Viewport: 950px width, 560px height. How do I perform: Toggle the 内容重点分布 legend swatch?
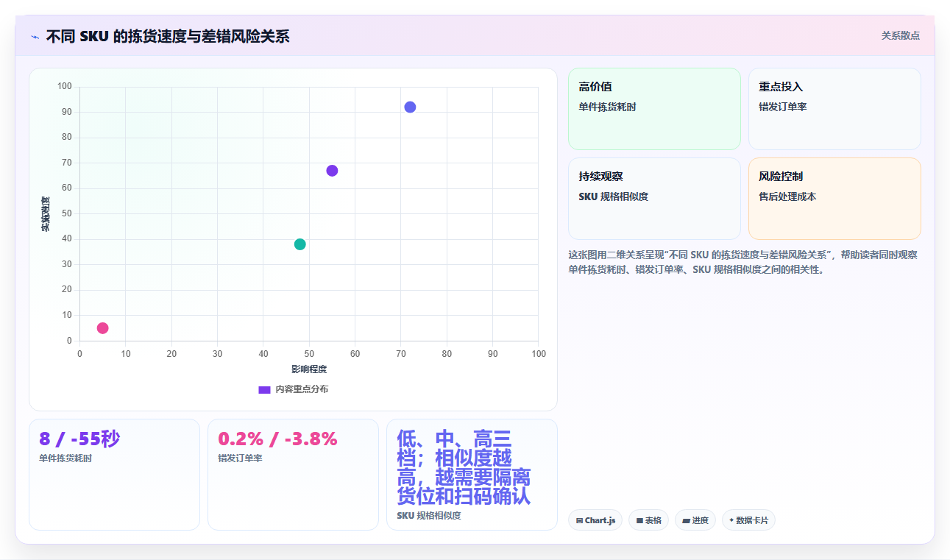(x=264, y=389)
